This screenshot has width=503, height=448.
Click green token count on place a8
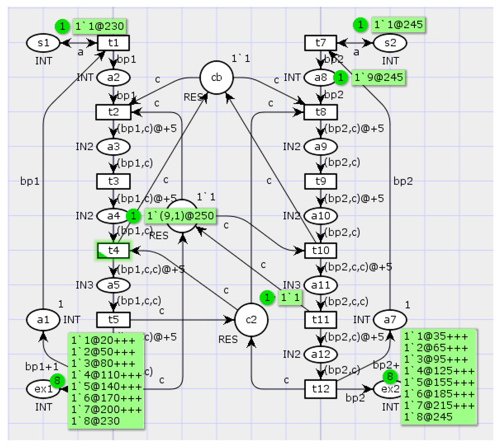pos(341,78)
